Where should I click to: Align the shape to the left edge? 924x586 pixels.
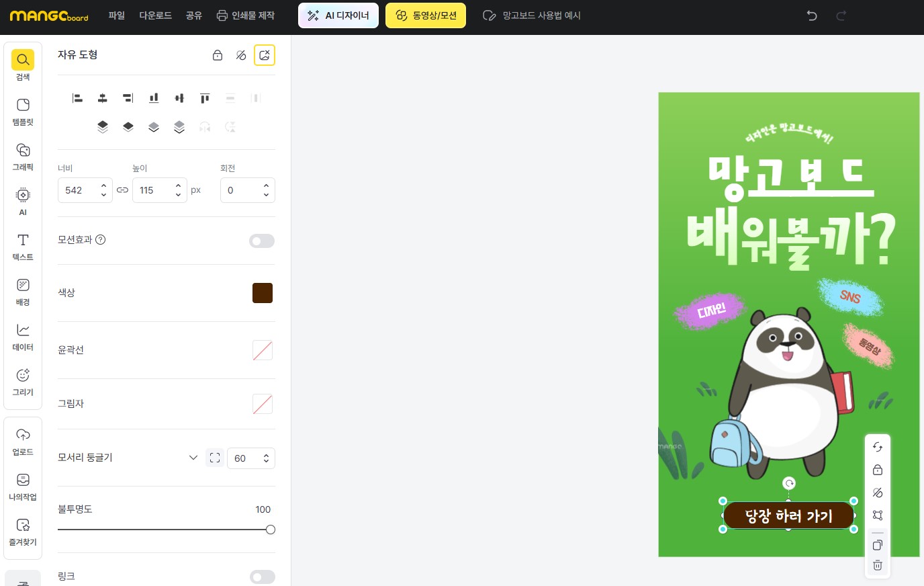tap(77, 98)
